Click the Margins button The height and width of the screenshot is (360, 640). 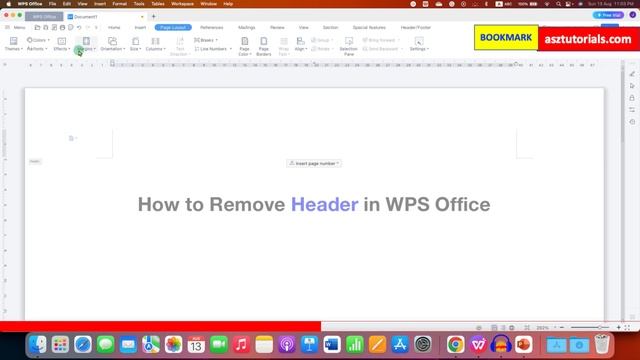[86, 44]
